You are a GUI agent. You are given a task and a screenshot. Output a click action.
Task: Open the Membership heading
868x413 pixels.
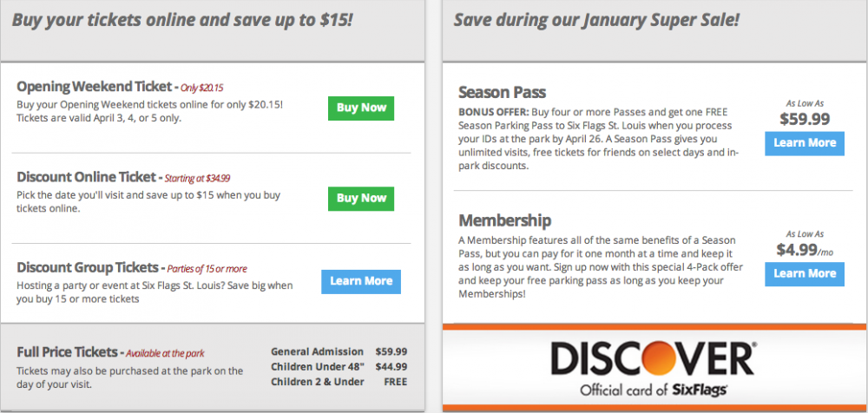click(504, 220)
